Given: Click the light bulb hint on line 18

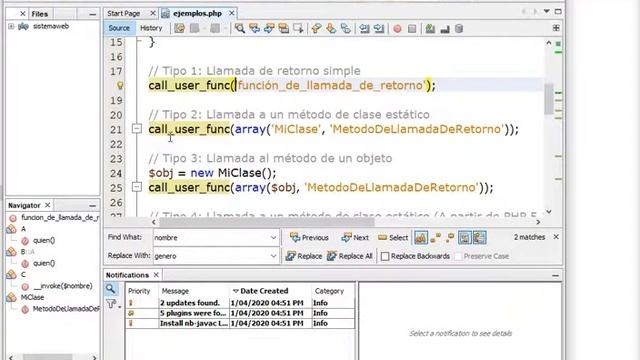Looking at the screenshot, I should pyautogui.click(x=120, y=85).
